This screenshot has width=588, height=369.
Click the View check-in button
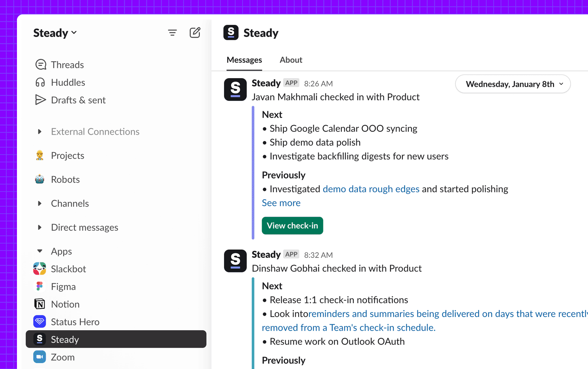[x=292, y=225]
